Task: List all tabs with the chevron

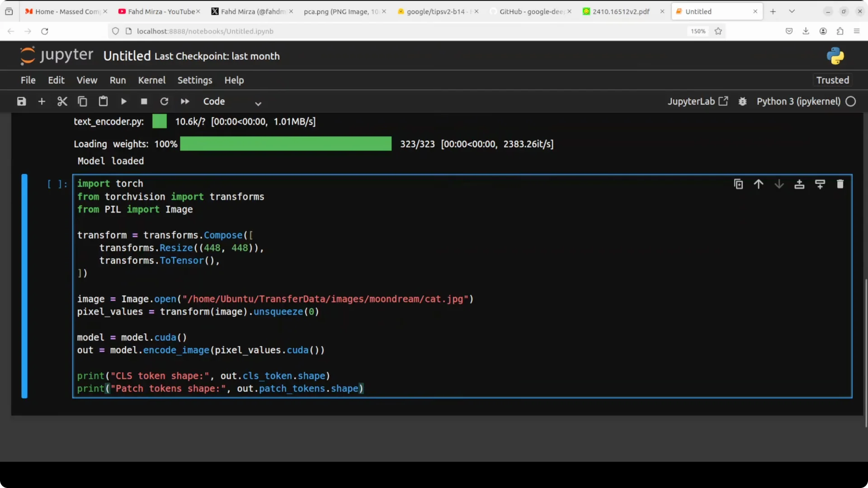Action: [x=792, y=11]
